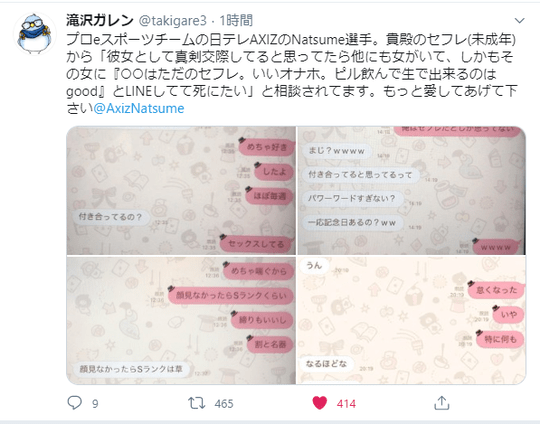540x424 pixels.
Task: Retweet this tweet using the arrows icon
Action: click(197, 403)
